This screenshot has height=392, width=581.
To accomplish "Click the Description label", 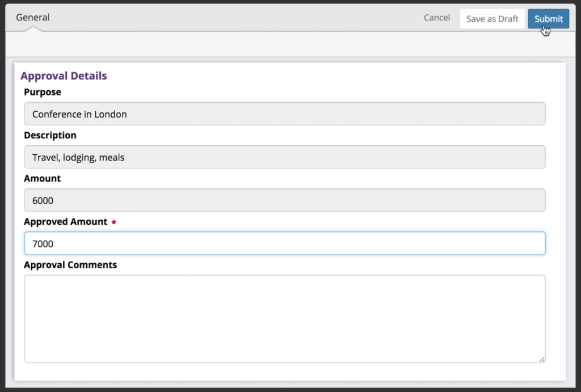I will pos(50,135).
